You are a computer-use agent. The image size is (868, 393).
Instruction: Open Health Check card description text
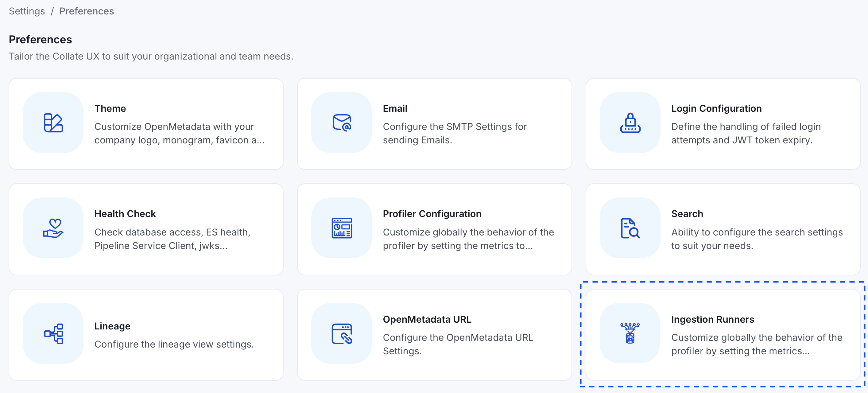(172, 239)
